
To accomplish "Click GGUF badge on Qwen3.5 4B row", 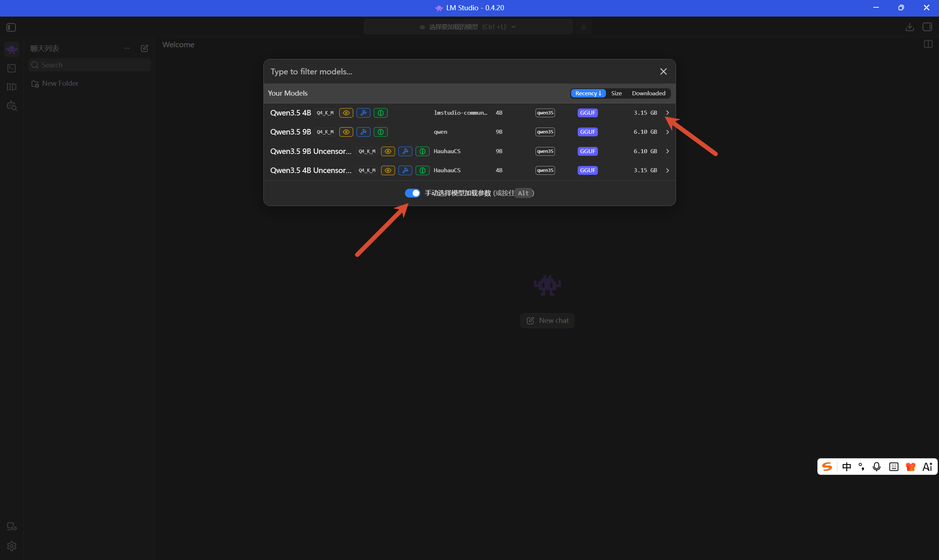I will pos(588,113).
